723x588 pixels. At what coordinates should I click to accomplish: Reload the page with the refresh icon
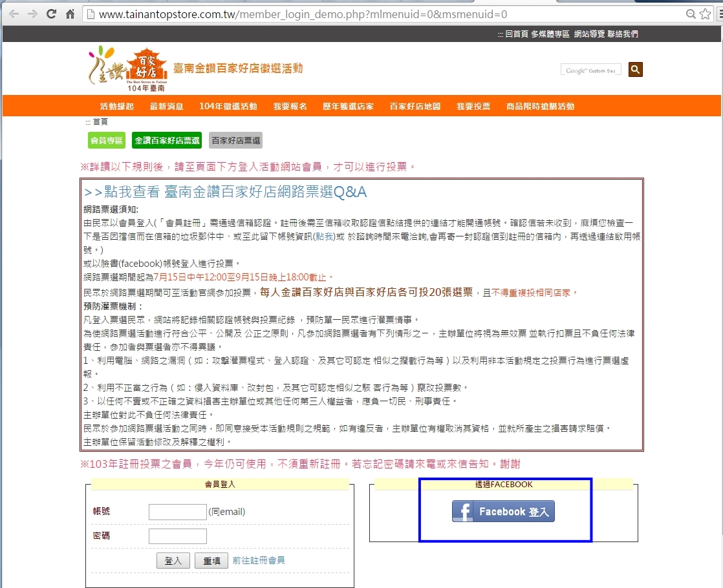click(52, 14)
